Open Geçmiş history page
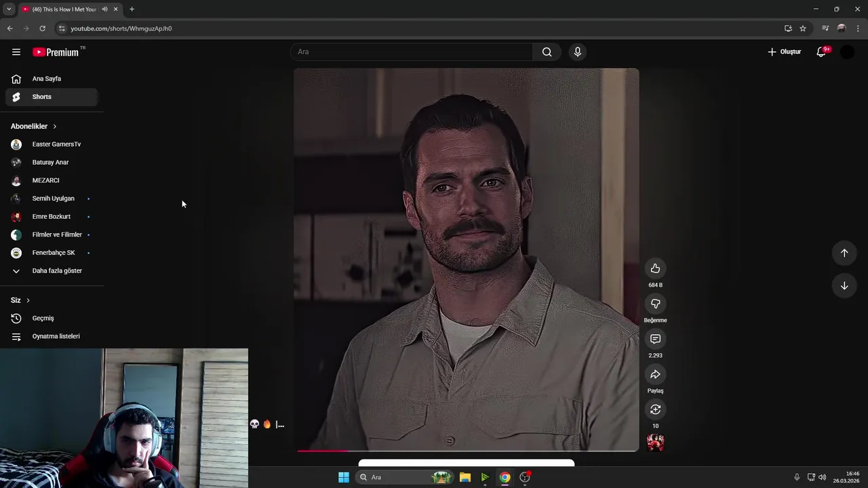The image size is (868, 488). pyautogui.click(x=52, y=319)
